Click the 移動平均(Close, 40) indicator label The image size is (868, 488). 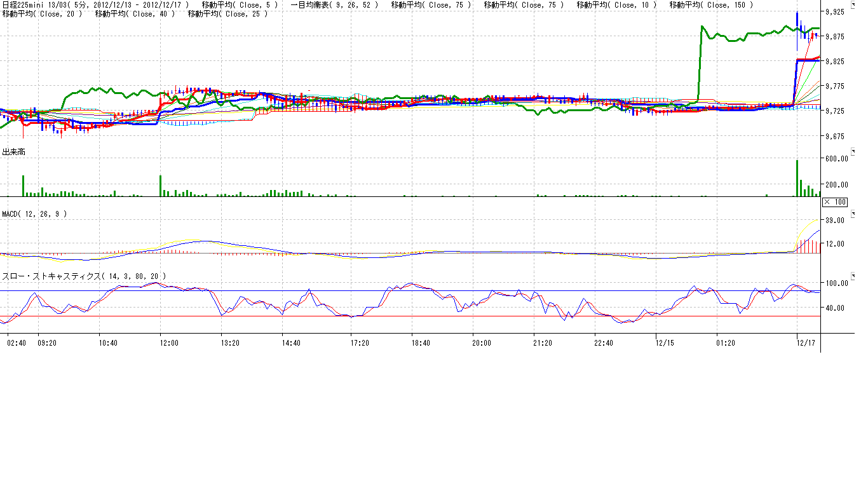coord(135,13)
